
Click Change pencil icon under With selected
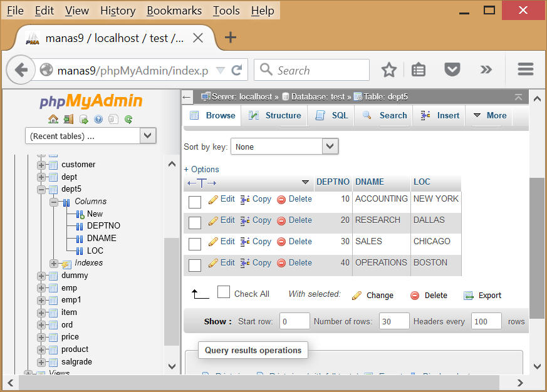point(357,296)
